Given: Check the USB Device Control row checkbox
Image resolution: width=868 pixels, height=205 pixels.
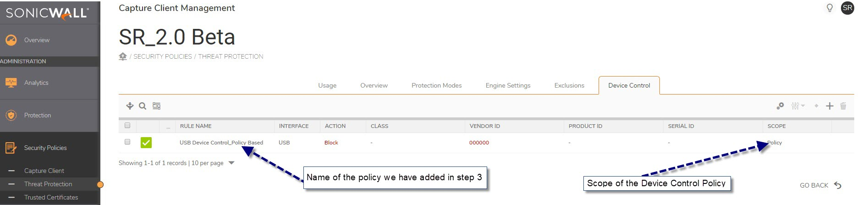Looking at the screenshot, I should pyautogui.click(x=127, y=142).
